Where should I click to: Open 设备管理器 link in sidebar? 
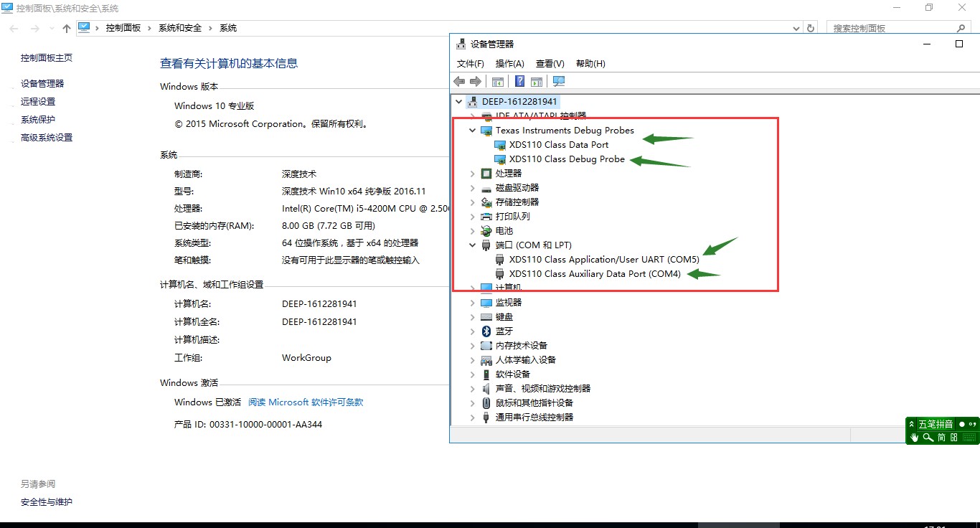pyautogui.click(x=42, y=84)
